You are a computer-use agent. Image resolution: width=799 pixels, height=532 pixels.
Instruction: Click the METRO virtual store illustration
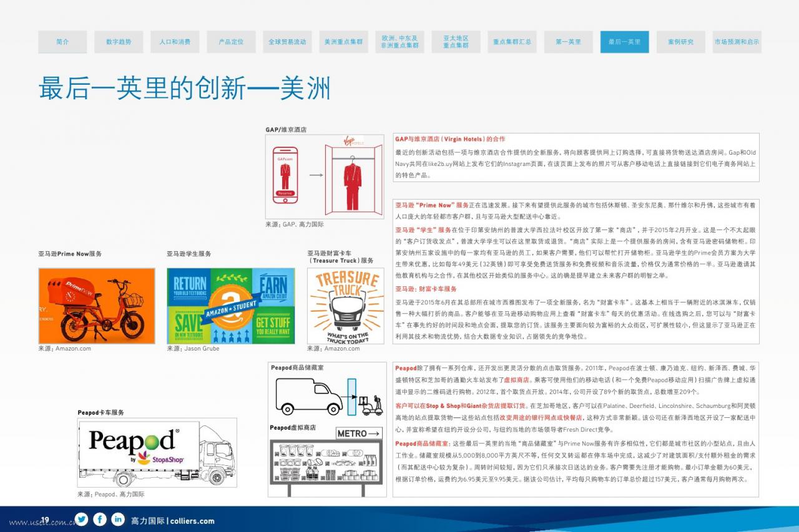pos(328,462)
